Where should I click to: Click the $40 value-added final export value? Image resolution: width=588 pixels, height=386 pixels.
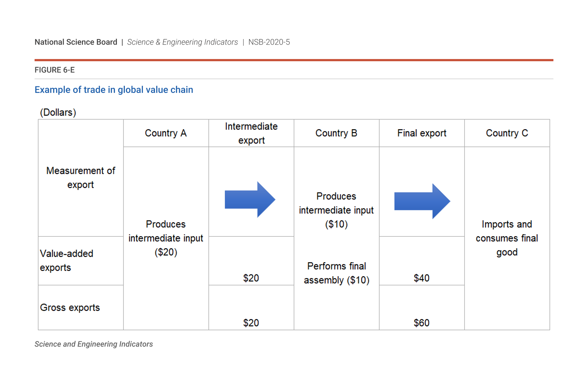tap(421, 278)
